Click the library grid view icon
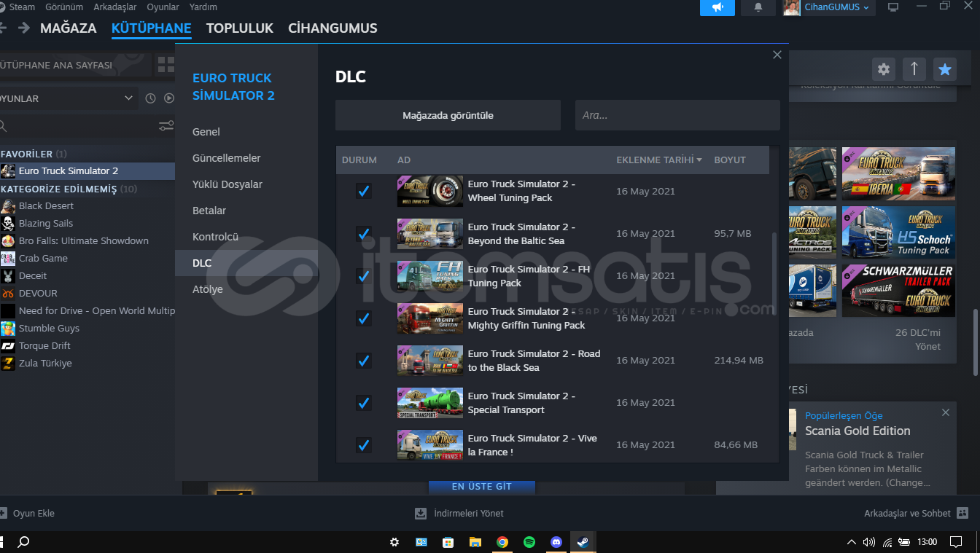Image resolution: width=980 pixels, height=553 pixels. [x=166, y=65]
